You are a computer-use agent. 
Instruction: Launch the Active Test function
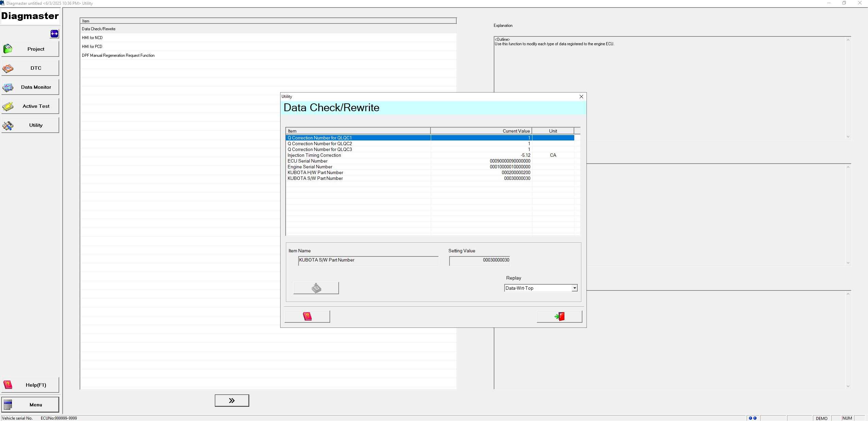tap(30, 106)
